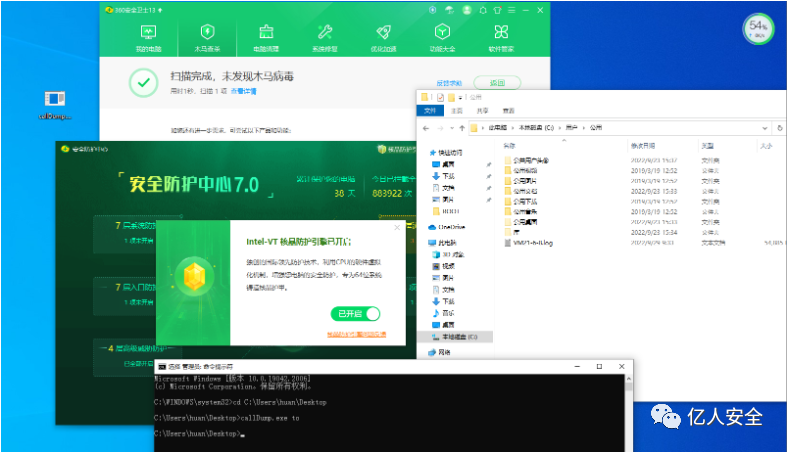This screenshot has width=789, height=452.
Task: Click the orange link at the Intel-VT popup bottom
Action: [356, 334]
